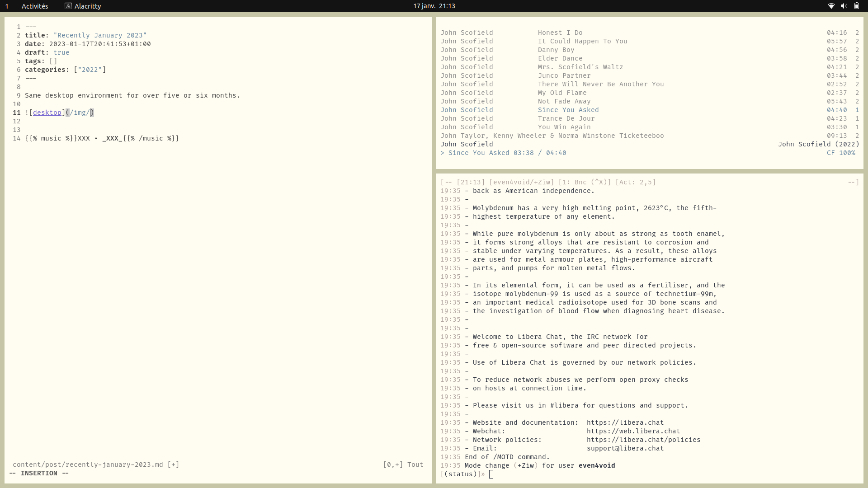Click the Wi-Fi icon in top bar
The image size is (868, 488).
coord(831,6)
